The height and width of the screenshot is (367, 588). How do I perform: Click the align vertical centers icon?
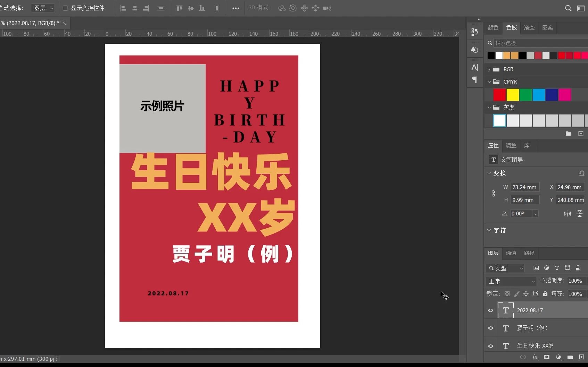click(x=191, y=8)
